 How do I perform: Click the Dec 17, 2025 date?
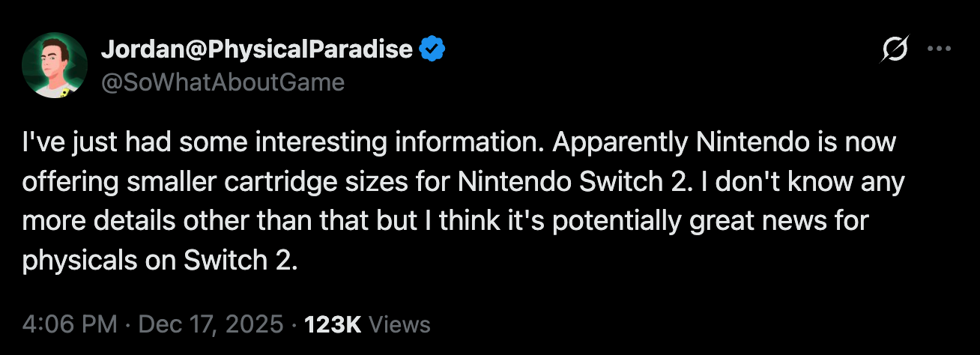pos(210,324)
